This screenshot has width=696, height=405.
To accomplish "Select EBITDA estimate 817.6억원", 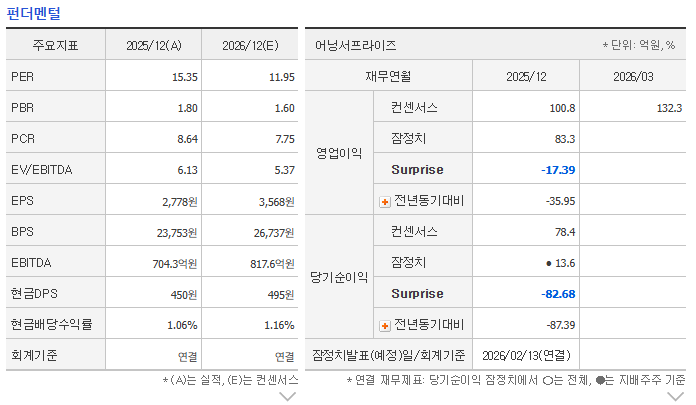I will (272, 264).
